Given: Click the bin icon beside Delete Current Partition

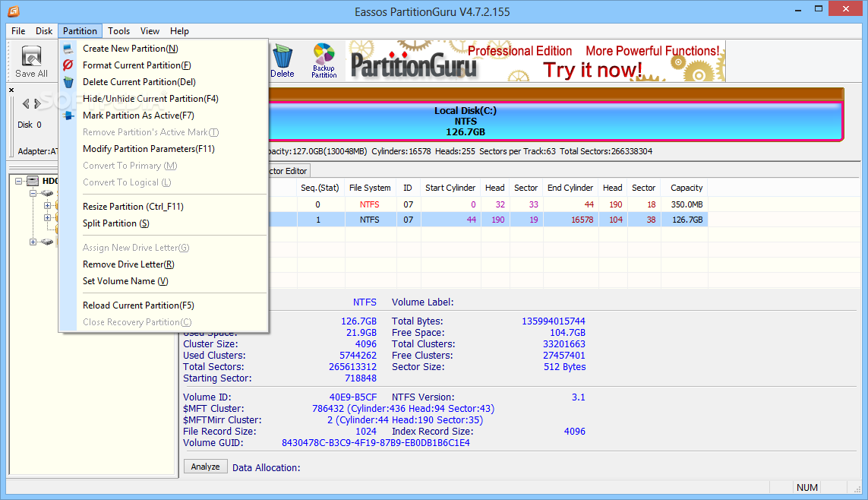Looking at the screenshot, I should pyautogui.click(x=68, y=82).
